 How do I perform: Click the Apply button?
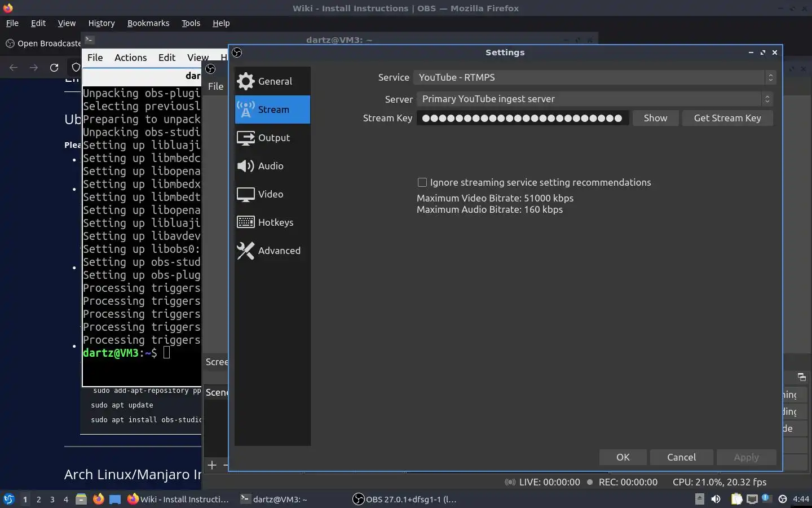pyautogui.click(x=746, y=457)
